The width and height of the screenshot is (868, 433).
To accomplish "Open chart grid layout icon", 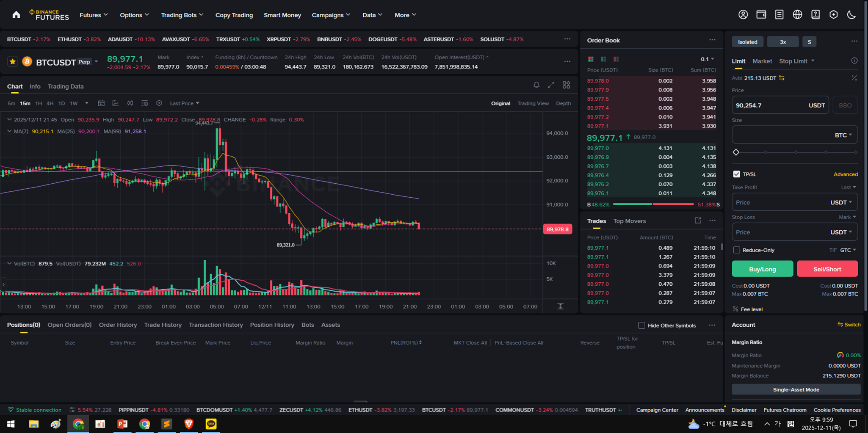I will (x=566, y=85).
